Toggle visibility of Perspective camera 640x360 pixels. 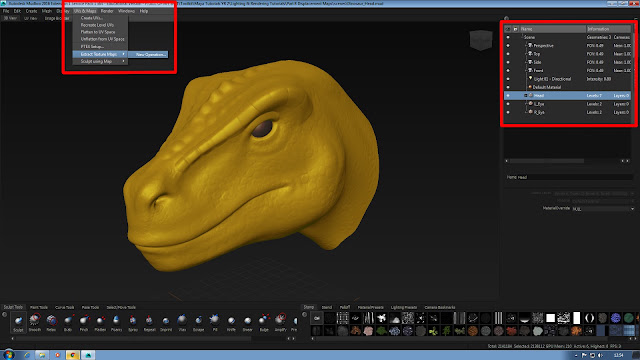point(508,46)
